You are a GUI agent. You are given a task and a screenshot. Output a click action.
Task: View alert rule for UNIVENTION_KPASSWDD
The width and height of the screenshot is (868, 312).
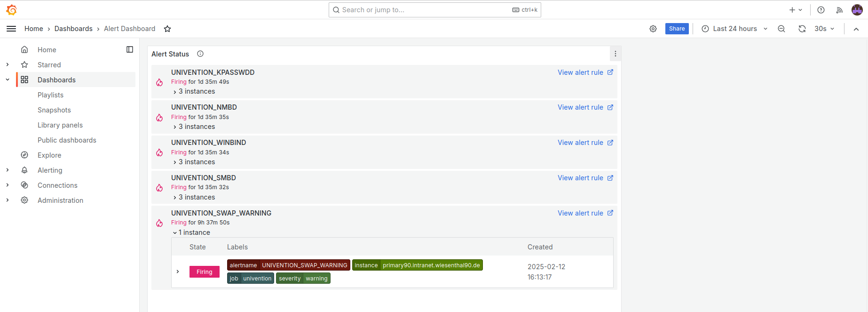point(585,72)
